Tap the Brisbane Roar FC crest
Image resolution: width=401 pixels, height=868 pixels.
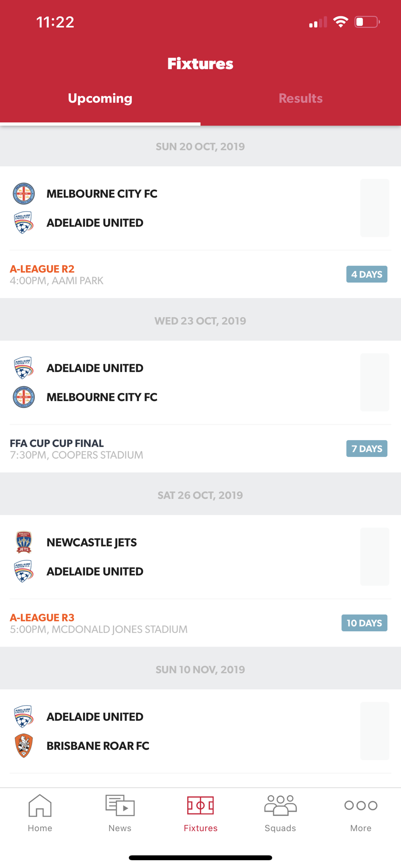[x=23, y=746]
